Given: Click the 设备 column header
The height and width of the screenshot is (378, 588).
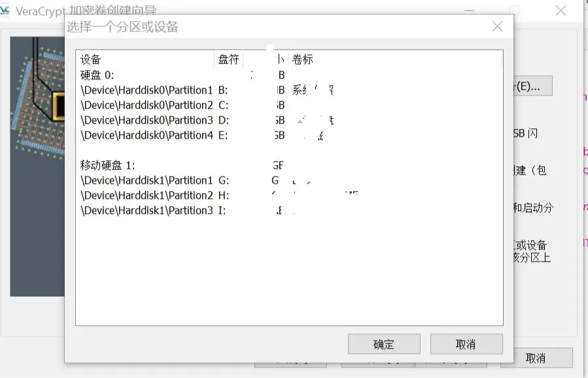Looking at the screenshot, I should click(x=145, y=60).
